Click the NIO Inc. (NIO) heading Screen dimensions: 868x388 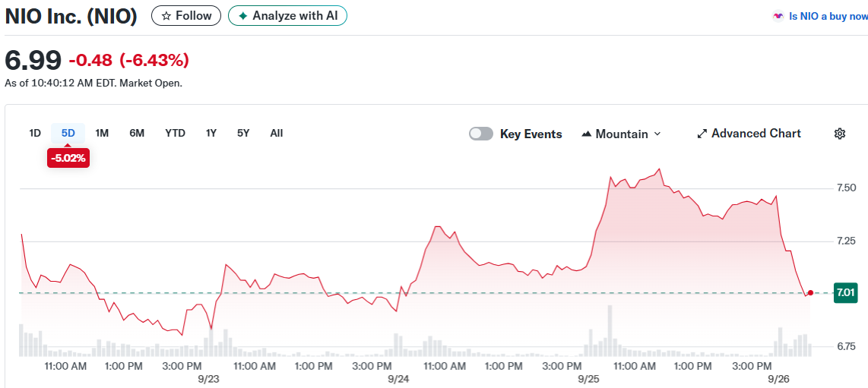[x=71, y=16]
